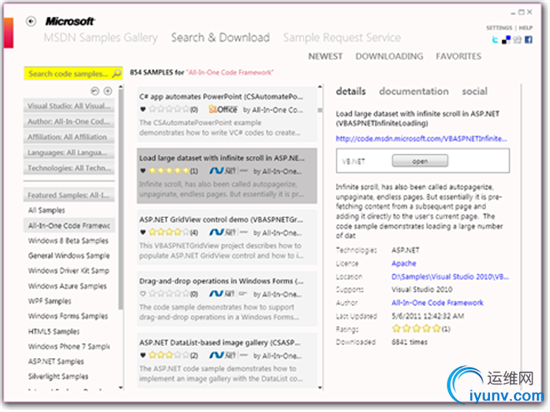Switch to the social tab
This screenshot has width=550, height=412.
[x=475, y=91]
